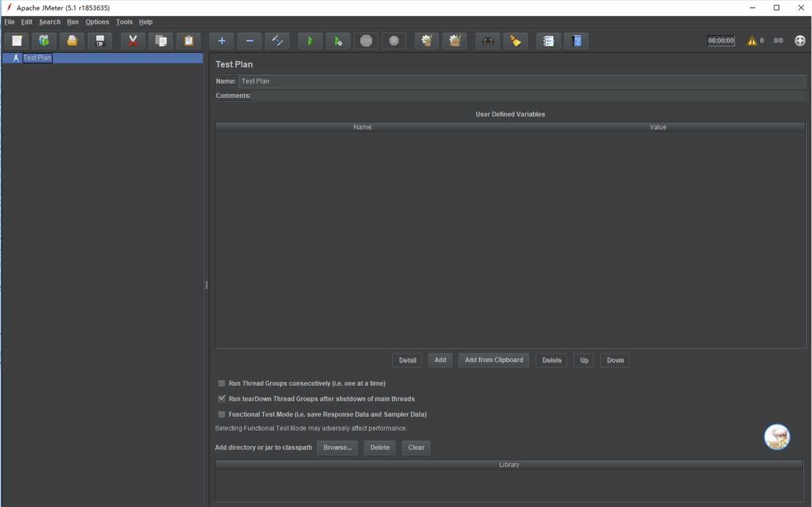Open the File menu

(10, 22)
